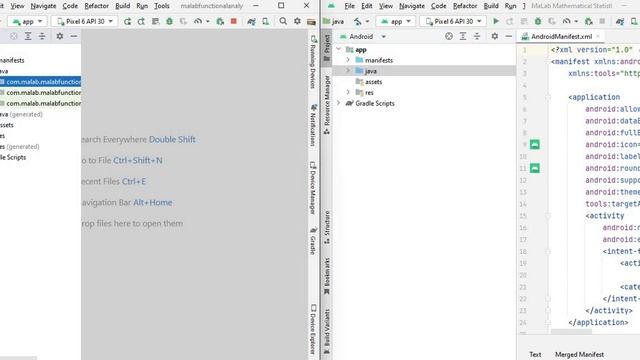Click the Profile app icon in the right window
The image size is (640, 360).
pos(567,21)
